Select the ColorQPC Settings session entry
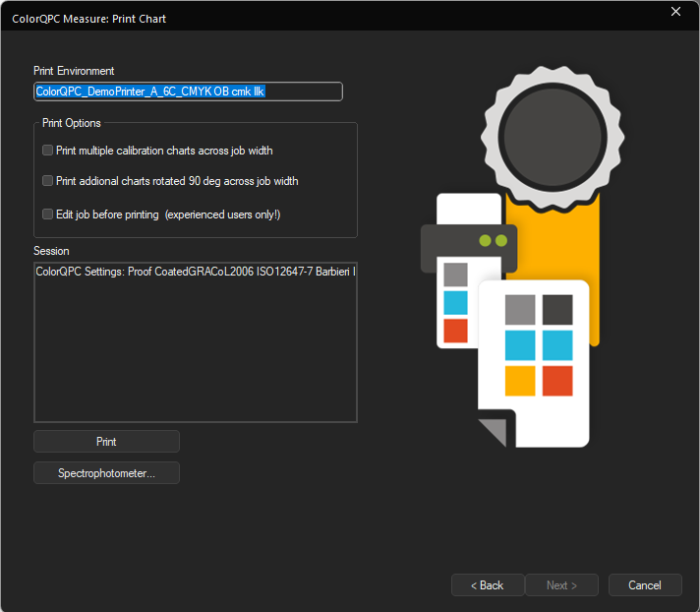 195,272
